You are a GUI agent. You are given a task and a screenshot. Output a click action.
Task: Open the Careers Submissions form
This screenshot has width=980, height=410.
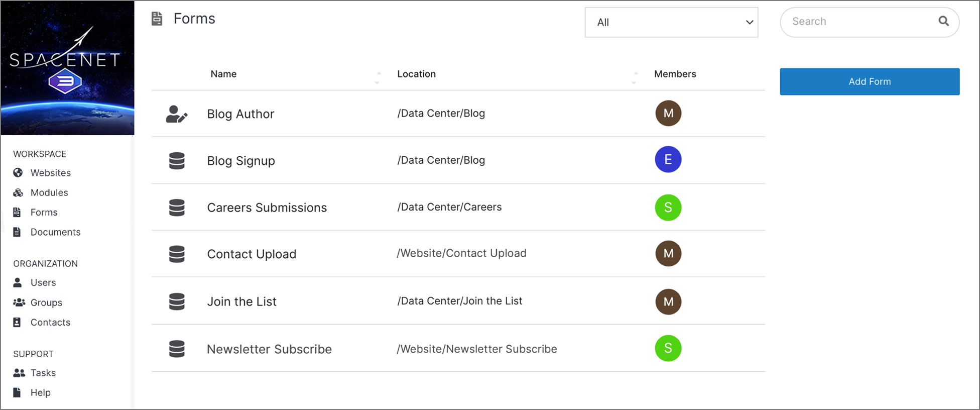coord(267,208)
